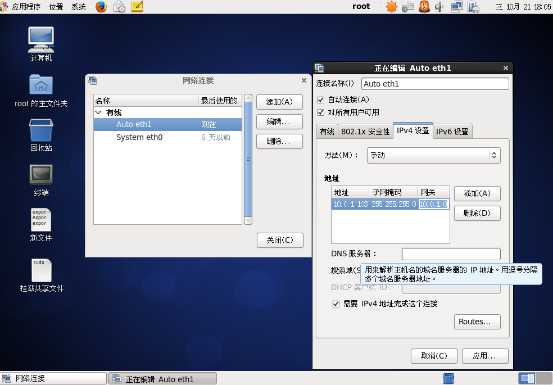This screenshot has height=385, width=553.
Task: Switch to the 有线 tab
Action: coord(327,132)
